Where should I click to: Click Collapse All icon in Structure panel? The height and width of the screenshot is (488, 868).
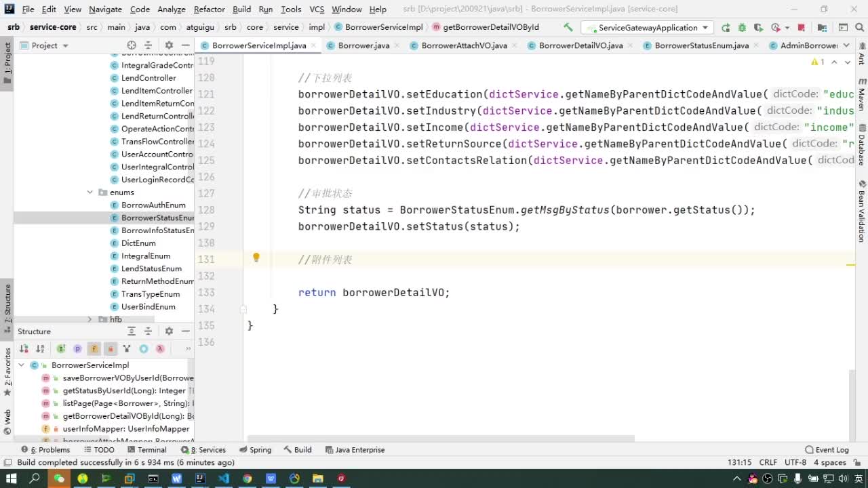(148, 331)
